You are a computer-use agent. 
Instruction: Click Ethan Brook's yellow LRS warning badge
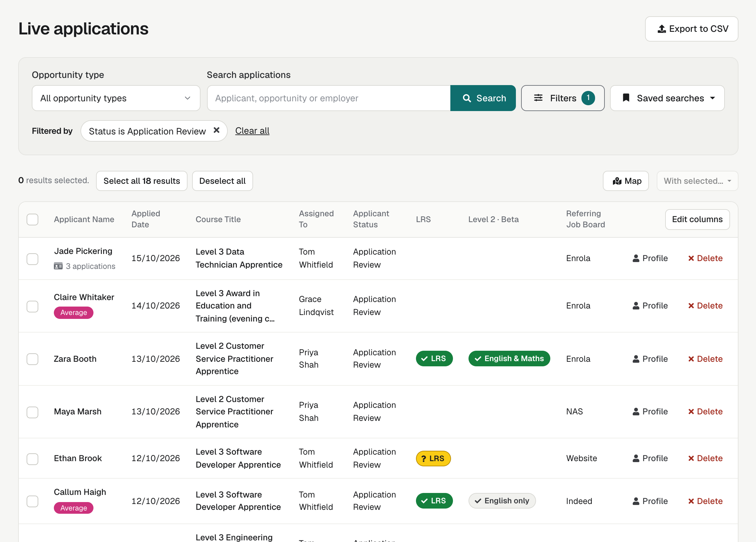tap(433, 459)
